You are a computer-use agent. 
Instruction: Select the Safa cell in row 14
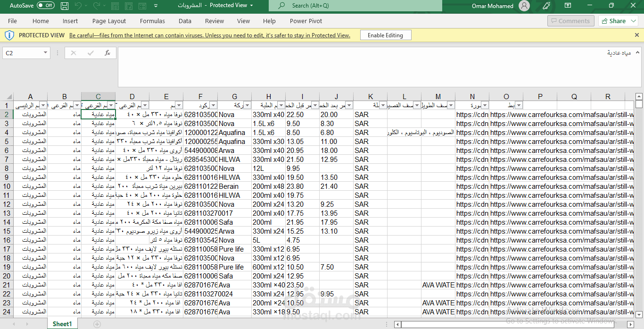pos(234,222)
